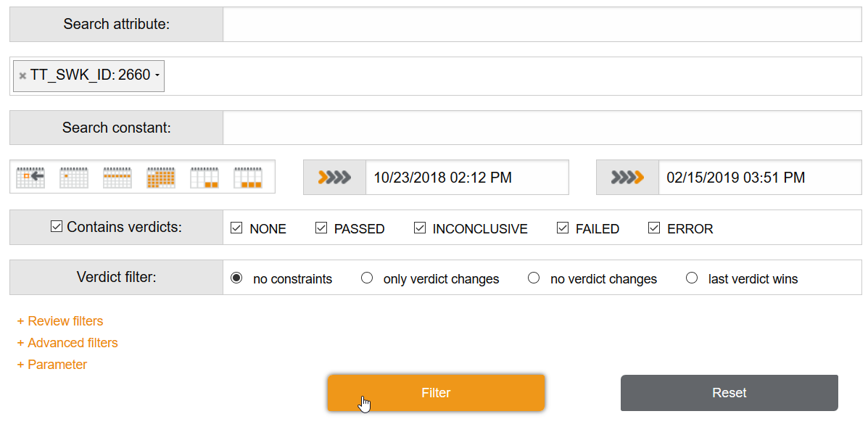Expand the Advanced filters section
The height and width of the screenshot is (427, 868).
(x=67, y=343)
